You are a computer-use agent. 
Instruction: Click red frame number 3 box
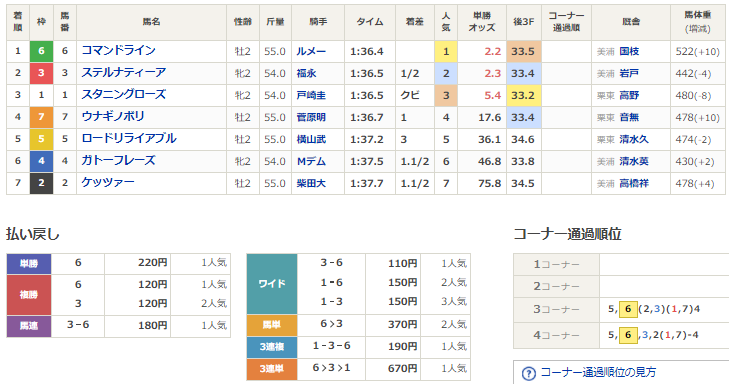pos(41,73)
